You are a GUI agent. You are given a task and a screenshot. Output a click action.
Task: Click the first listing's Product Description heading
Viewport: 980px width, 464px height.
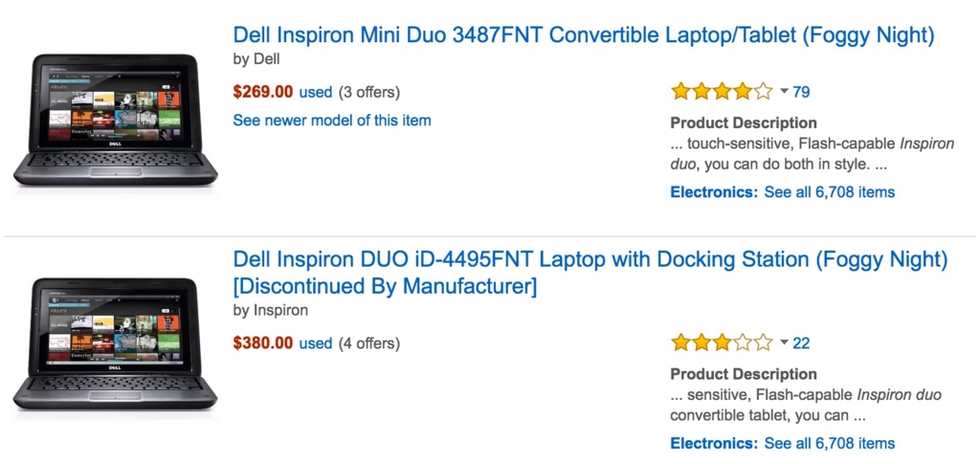tap(744, 122)
